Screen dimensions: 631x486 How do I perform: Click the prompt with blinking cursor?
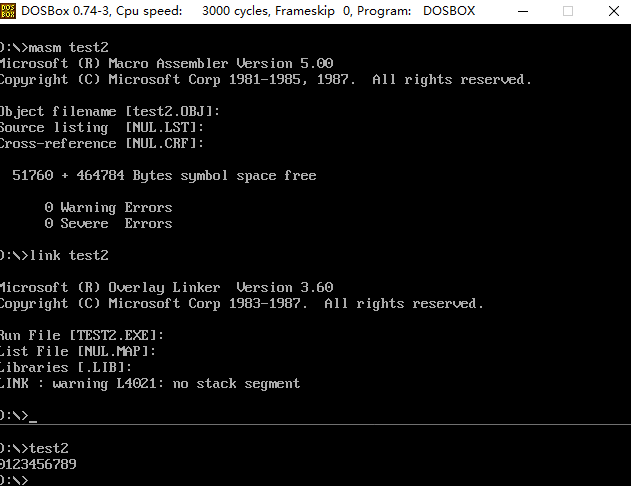19,416
